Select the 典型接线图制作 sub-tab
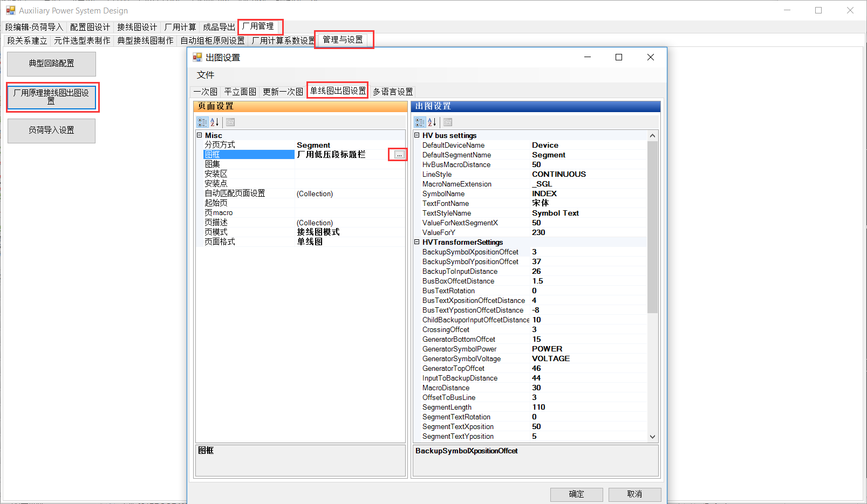 coord(146,40)
